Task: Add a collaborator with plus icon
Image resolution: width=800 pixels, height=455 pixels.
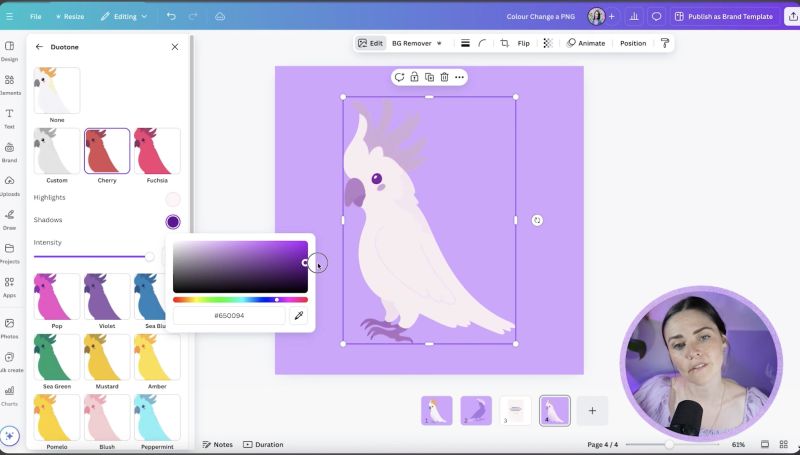Action: click(x=611, y=16)
